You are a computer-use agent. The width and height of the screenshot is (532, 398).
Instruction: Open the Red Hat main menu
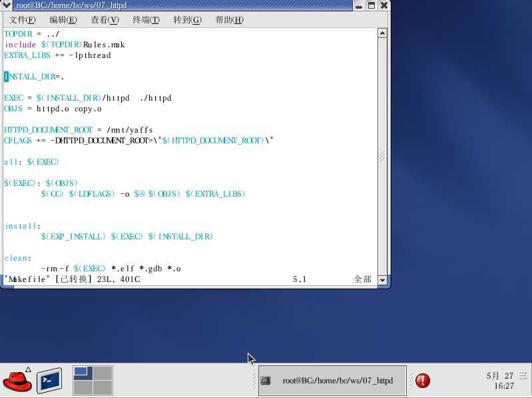coord(17,381)
